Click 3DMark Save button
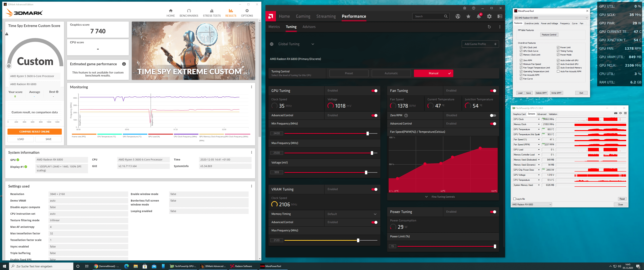The height and width of the screenshot is (270, 644). click(x=48, y=139)
